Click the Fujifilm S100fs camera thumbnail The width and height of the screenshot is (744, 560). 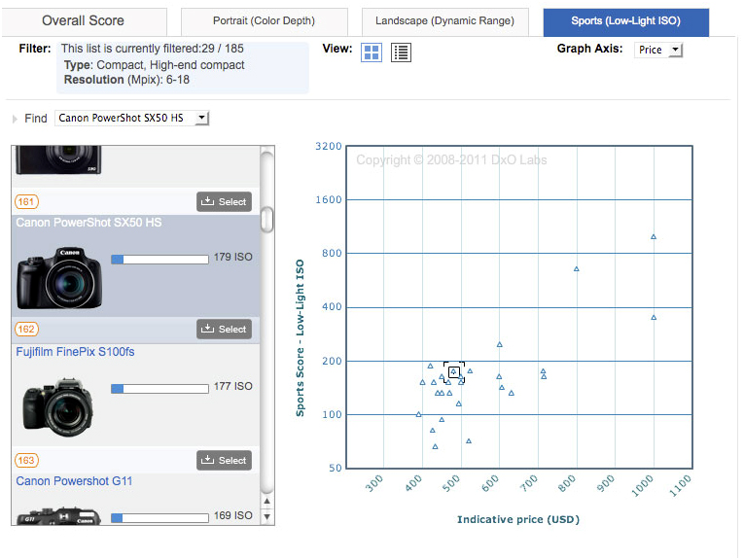[x=58, y=407]
